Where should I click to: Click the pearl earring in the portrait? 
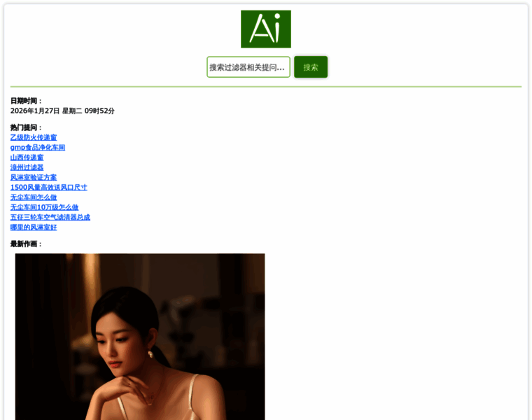point(150,355)
